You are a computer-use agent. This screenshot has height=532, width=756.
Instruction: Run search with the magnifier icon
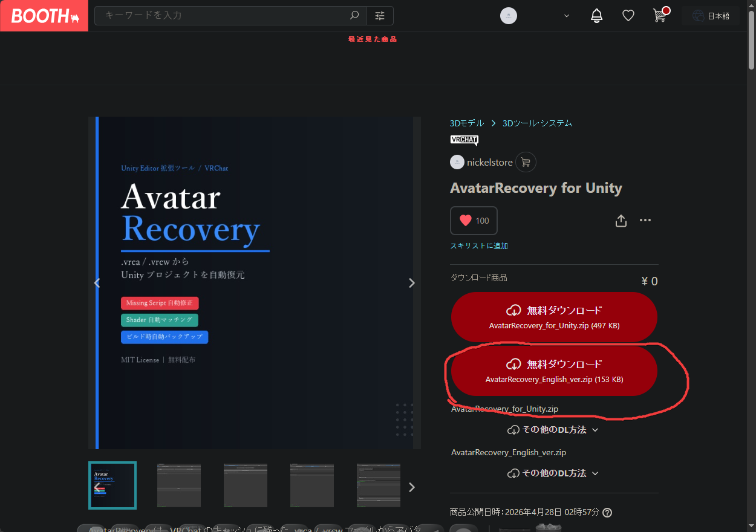pyautogui.click(x=354, y=15)
